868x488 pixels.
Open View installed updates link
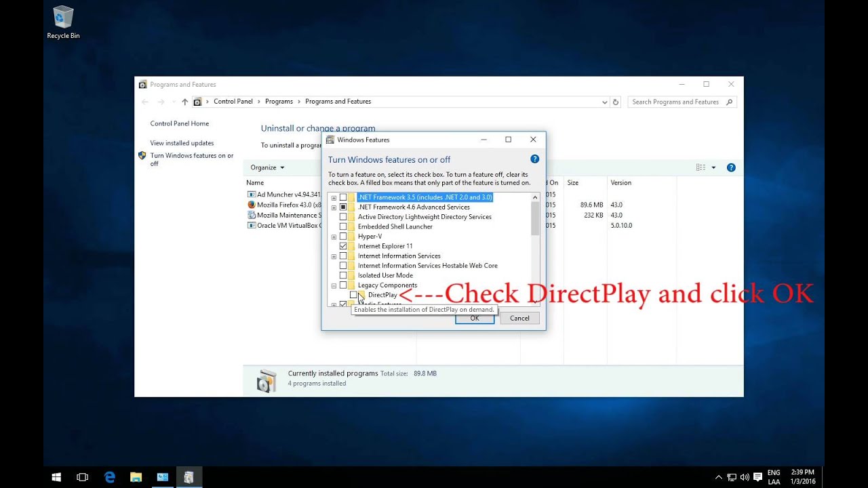point(182,143)
